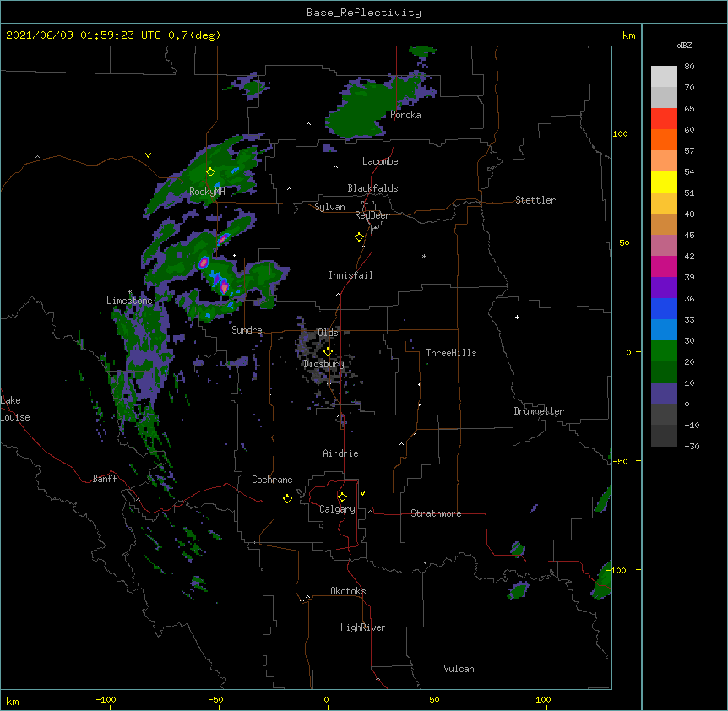The image size is (728, 711).
Task: Select the Lacombe map label
Action: pos(380,161)
